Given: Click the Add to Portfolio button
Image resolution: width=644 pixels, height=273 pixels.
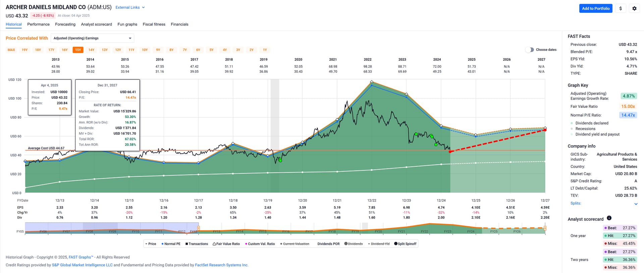Looking at the screenshot, I should click(x=596, y=8).
